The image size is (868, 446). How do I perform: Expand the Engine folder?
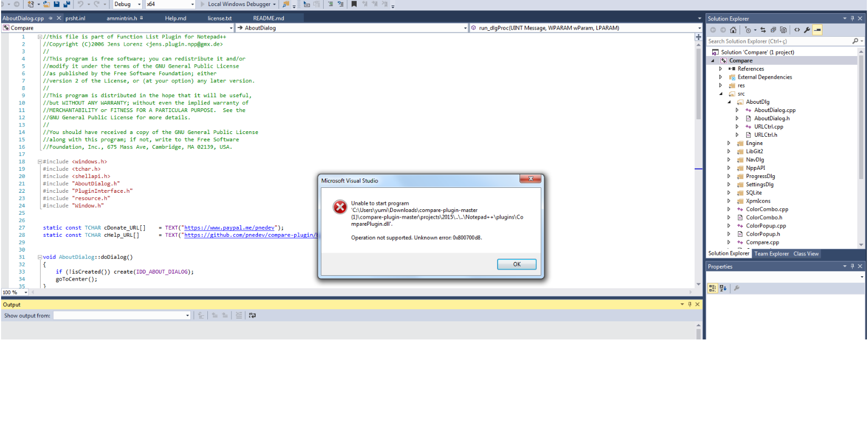click(729, 143)
